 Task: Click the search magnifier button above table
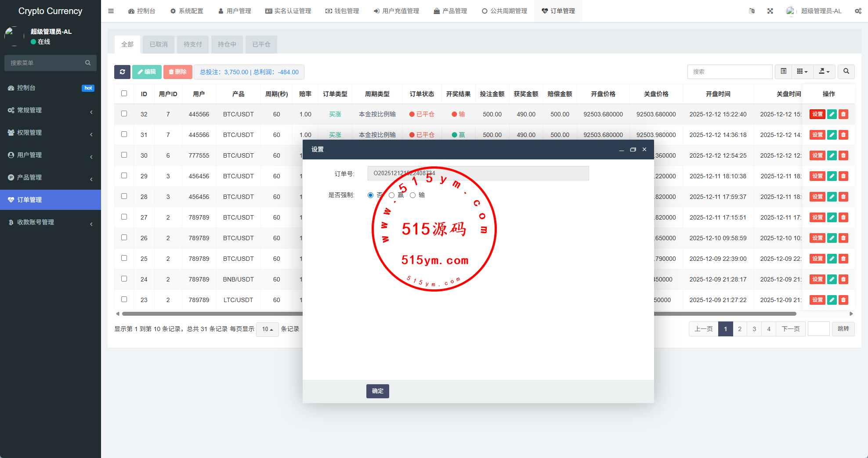(846, 72)
